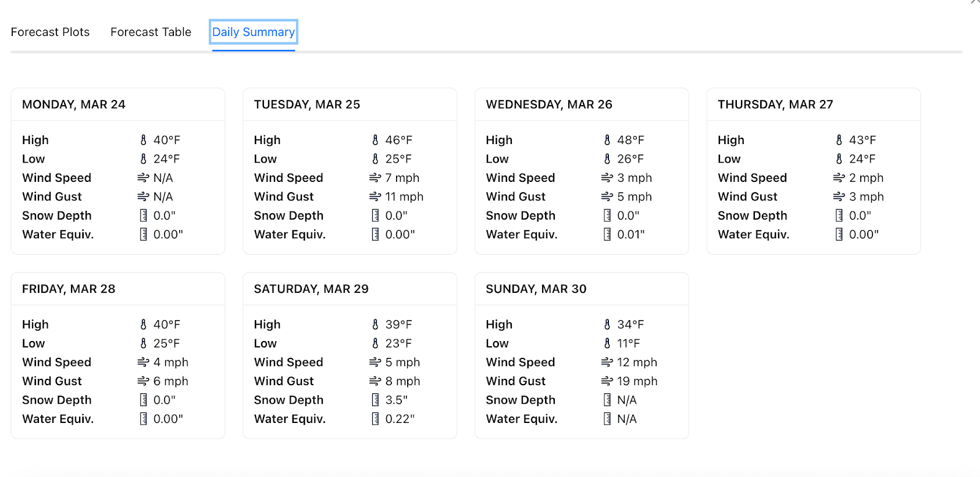Click the thermometer icon beside Monday's High temperature

pos(144,139)
